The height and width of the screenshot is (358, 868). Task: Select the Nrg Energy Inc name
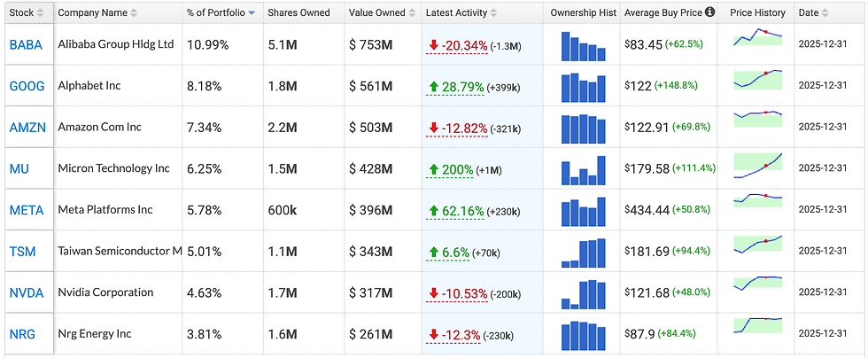[95, 333]
